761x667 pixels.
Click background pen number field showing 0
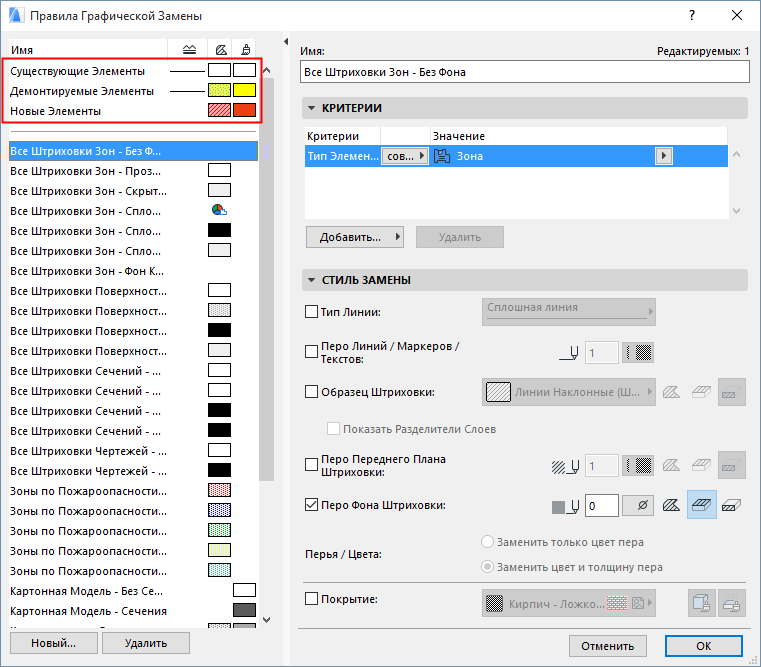click(601, 506)
